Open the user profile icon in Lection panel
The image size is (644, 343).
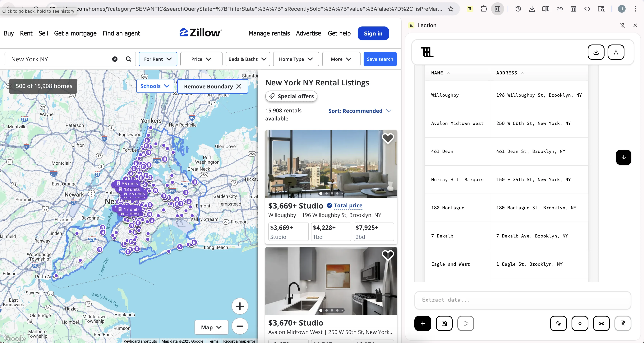point(616,52)
